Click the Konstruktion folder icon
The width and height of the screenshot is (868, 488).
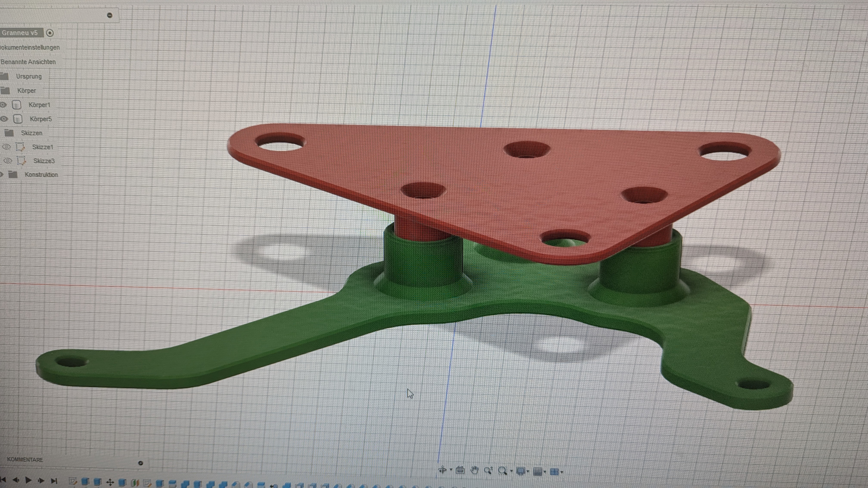pyautogui.click(x=13, y=175)
